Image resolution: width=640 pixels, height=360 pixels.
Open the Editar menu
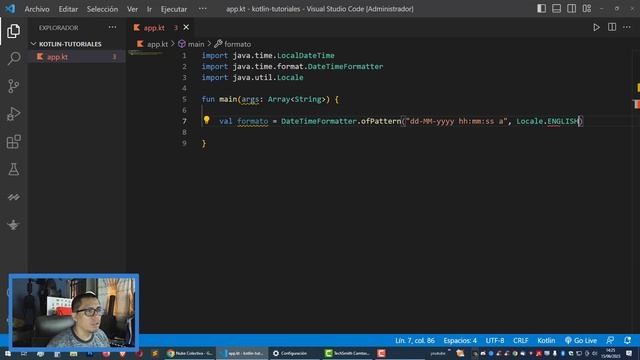pyautogui.click(x=68, y=9)
